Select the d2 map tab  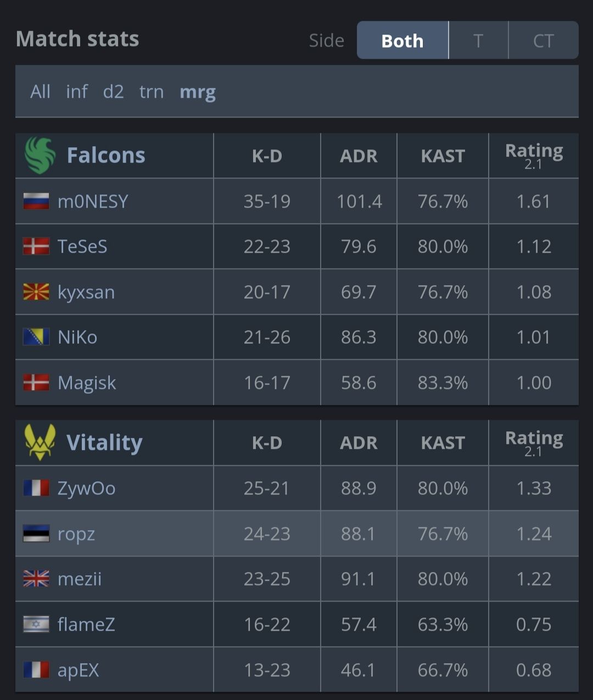click(x=113, y=92)
